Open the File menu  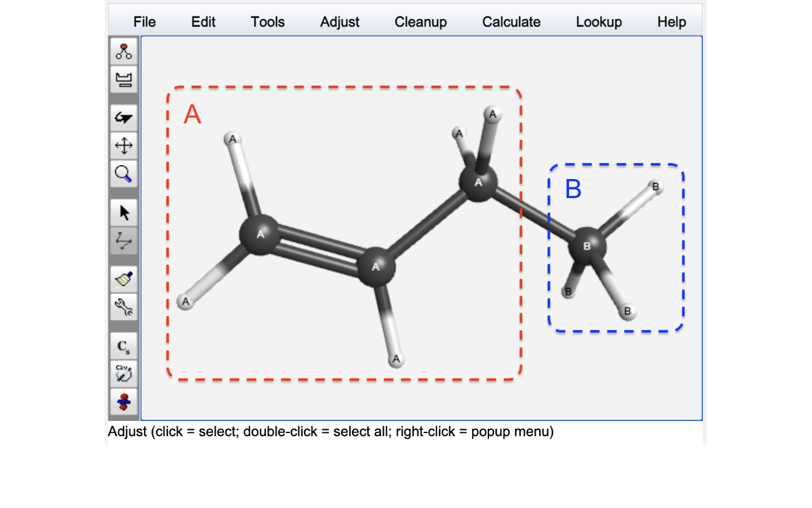pos(145,22)
